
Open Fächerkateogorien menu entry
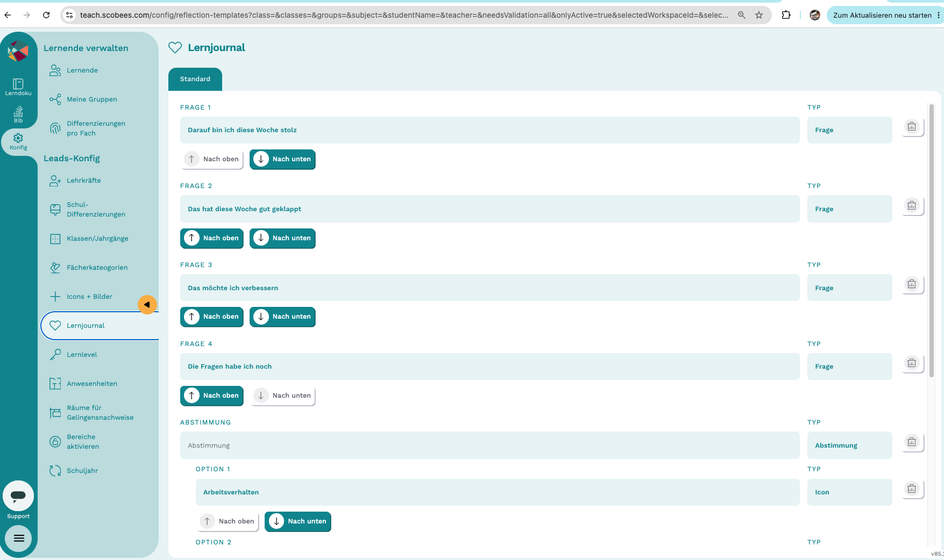[97, 268]
